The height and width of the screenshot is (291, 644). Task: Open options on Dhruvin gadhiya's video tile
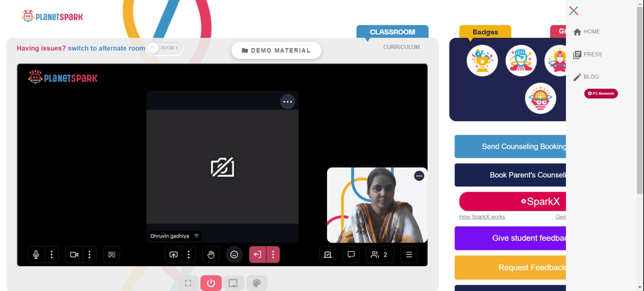point(287,102)
